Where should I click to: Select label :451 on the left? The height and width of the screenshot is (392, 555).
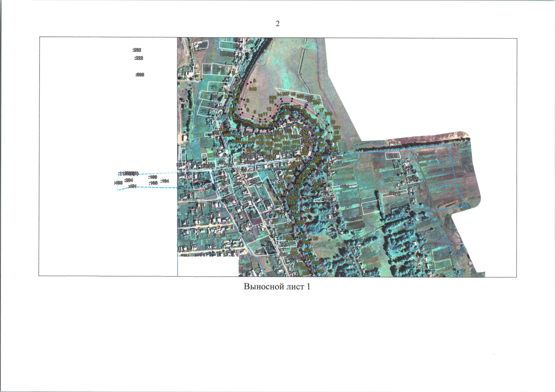coord(132,187)
